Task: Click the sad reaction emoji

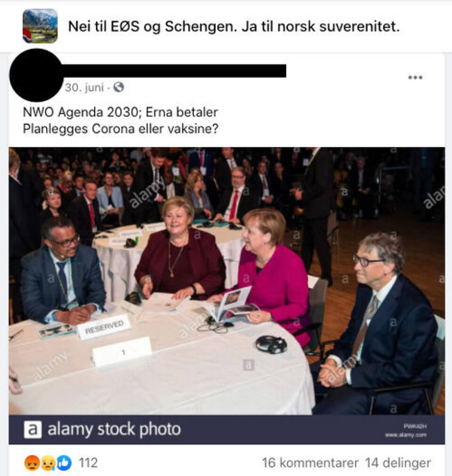Action: pos(48,463)
